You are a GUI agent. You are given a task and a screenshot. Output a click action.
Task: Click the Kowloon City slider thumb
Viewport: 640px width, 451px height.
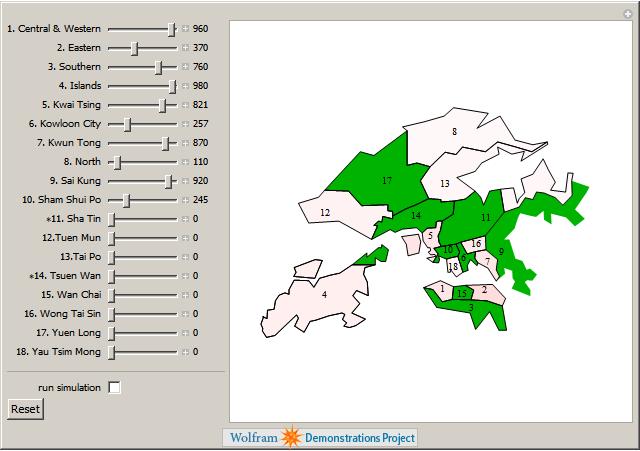(127, 124)
